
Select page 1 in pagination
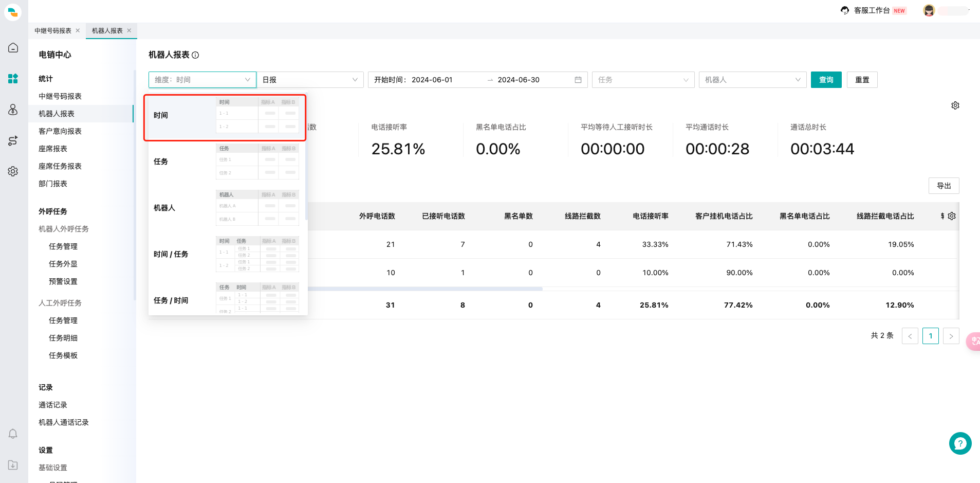point(931,336)
